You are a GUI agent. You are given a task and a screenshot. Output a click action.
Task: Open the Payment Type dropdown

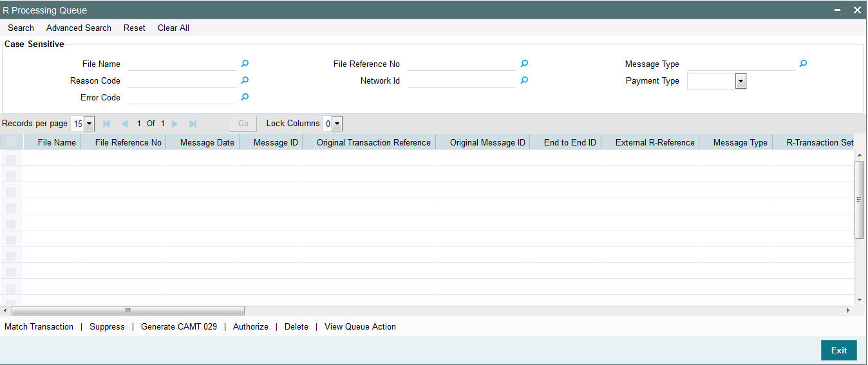[x=717, y=81]
